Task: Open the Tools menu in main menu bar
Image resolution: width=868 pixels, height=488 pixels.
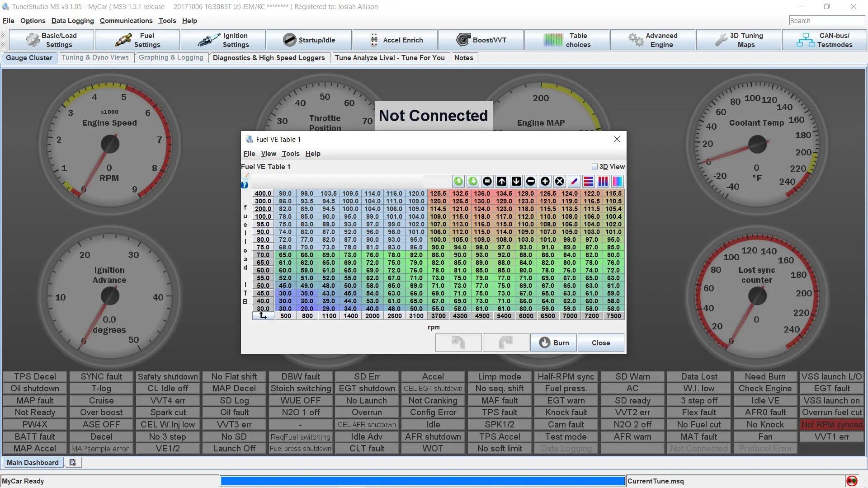Action: (167, 21)
